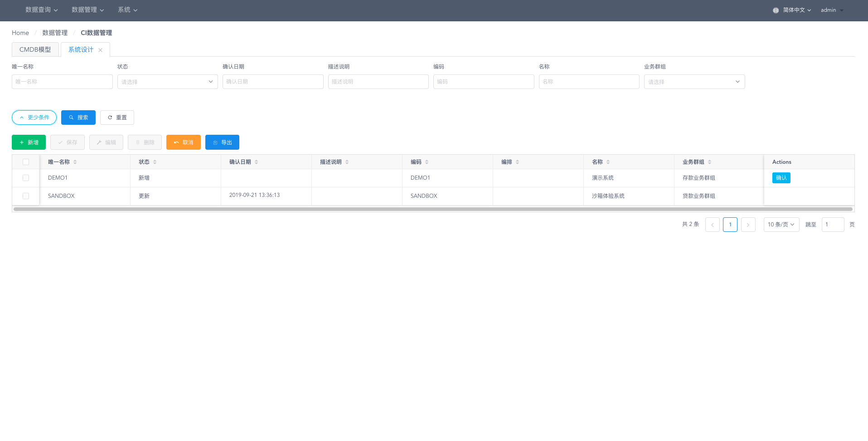Open the 数据查询 menu
Image resolution: width=868 pixels, height=441 pixels.
tap(42, 10)
